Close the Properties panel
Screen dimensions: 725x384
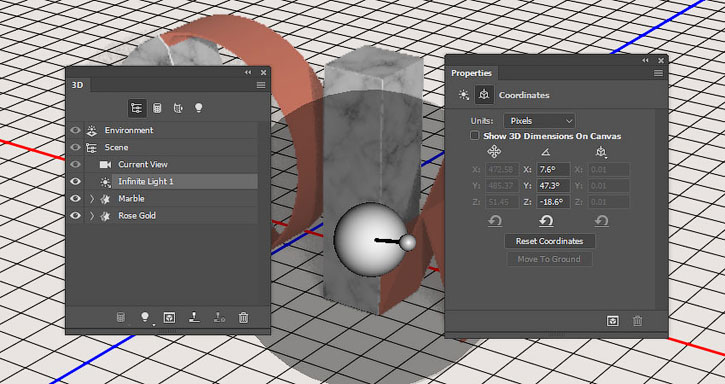pos(661,61)
